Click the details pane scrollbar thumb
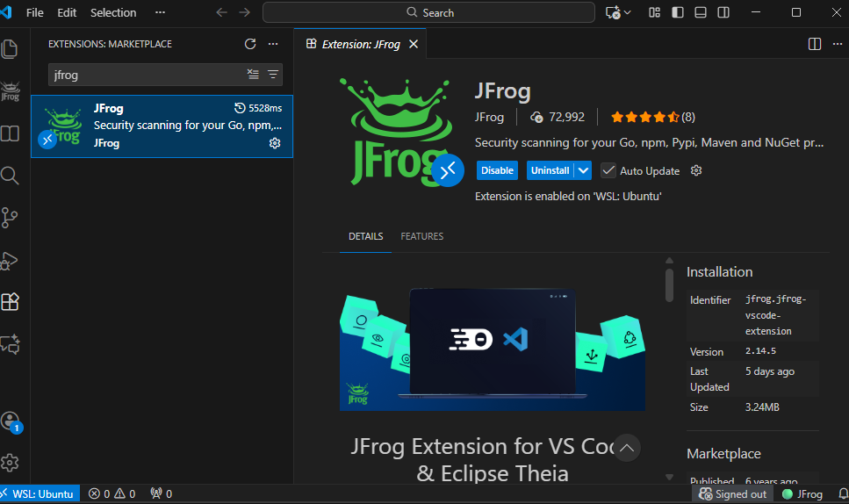 669,284
